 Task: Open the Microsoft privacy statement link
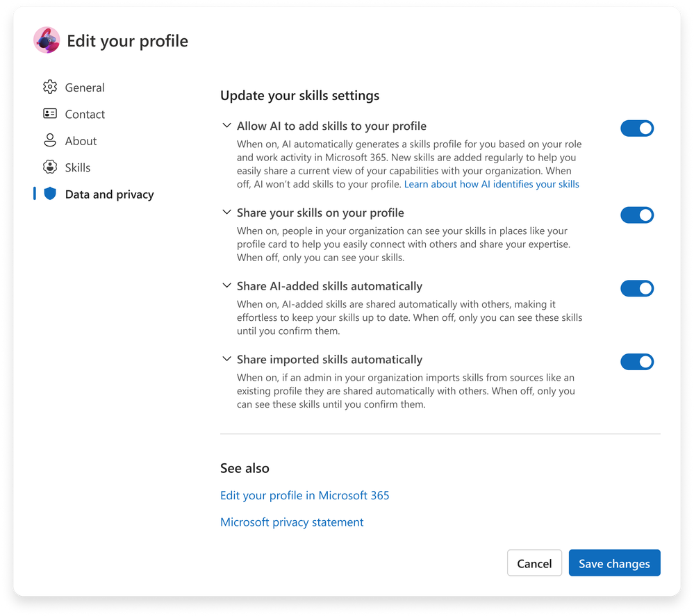coord(292,522)
